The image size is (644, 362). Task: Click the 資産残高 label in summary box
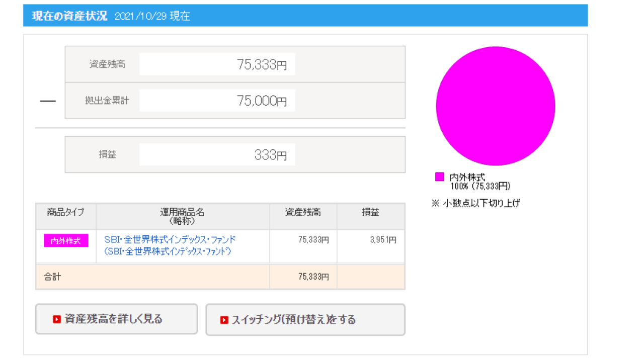[x=107, y=64]
